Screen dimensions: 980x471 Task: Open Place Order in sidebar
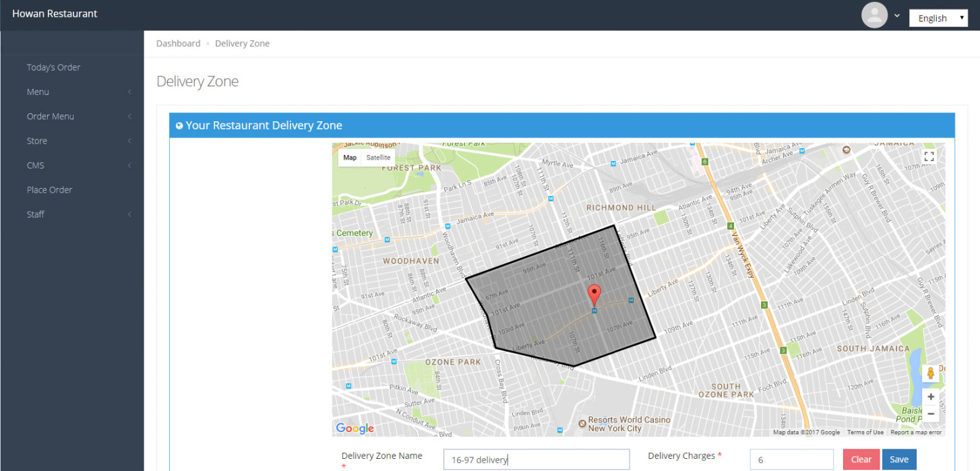click(x=49, y=189)
